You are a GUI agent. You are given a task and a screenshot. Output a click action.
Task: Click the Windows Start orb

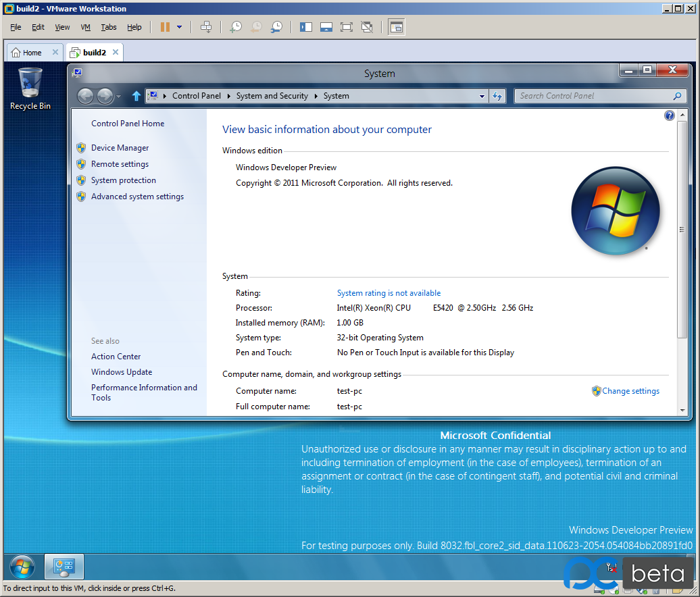(22, 567)
